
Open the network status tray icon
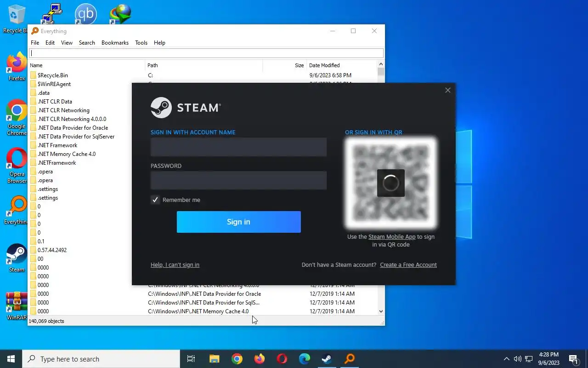click(529, 359)
